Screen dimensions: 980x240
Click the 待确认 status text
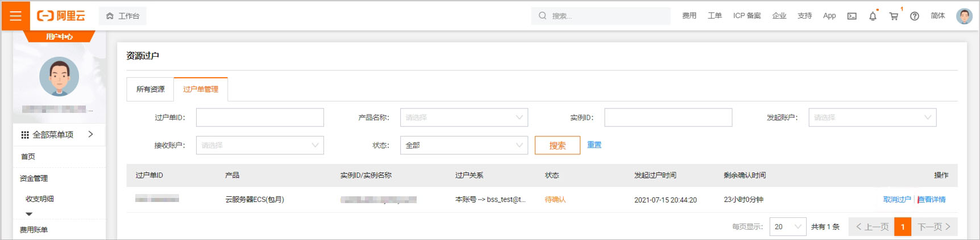point(555,200)
